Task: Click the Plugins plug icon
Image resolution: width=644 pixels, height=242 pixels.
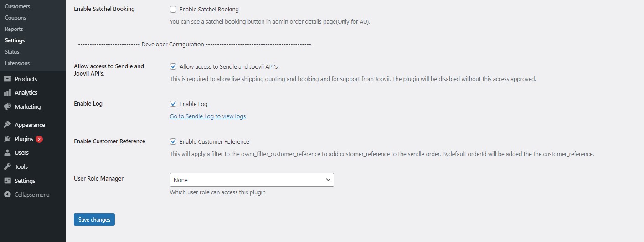Action: [7, 139]
